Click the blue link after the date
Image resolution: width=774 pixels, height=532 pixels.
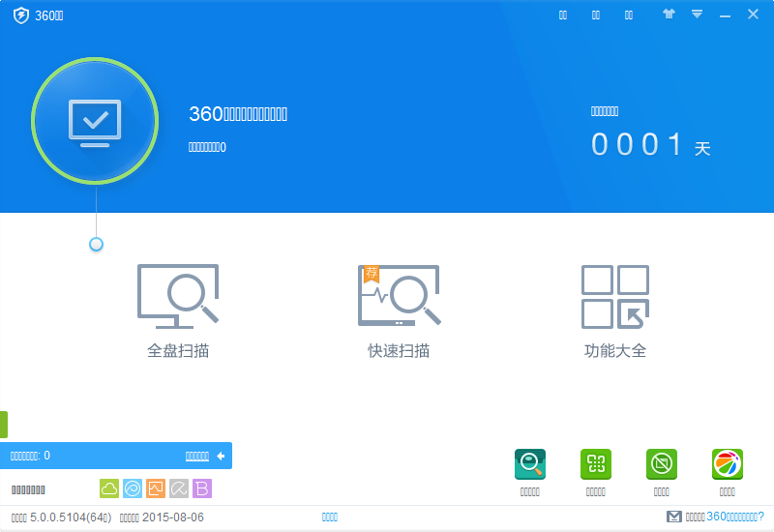(330, 517)
